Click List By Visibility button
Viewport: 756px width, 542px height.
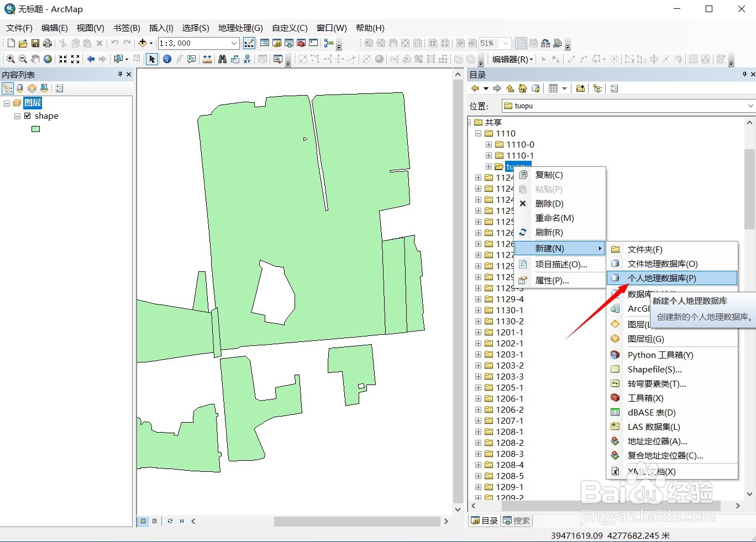[x=32, y=88]
